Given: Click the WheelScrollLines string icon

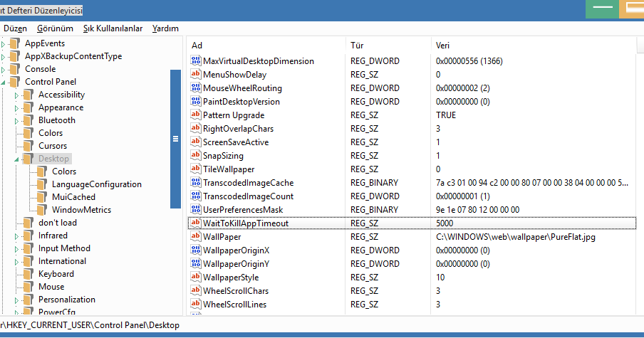Looking at the screenshot, I should pos(195,305).
